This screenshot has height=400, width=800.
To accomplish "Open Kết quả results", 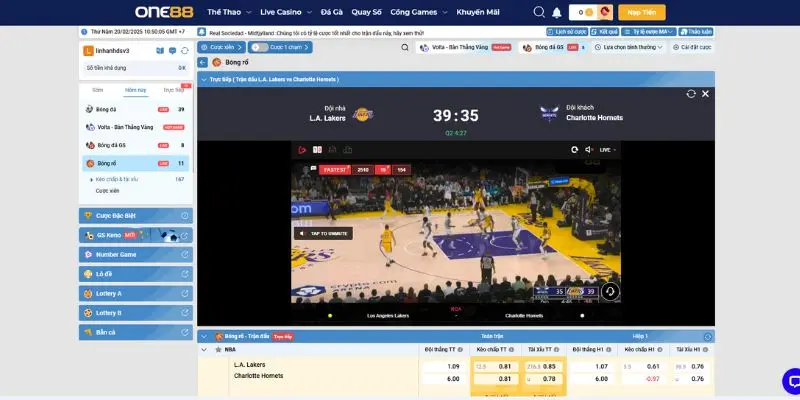I will coord(605,32).
